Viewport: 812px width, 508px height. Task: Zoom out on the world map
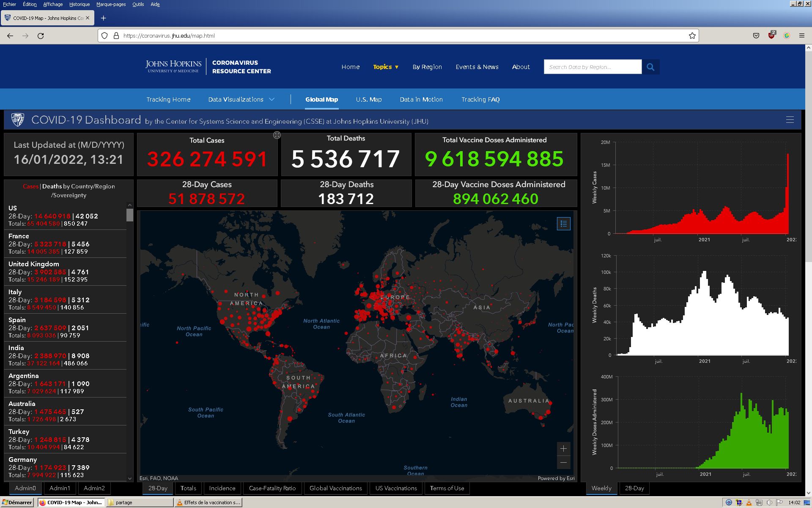tap(563, 463)
